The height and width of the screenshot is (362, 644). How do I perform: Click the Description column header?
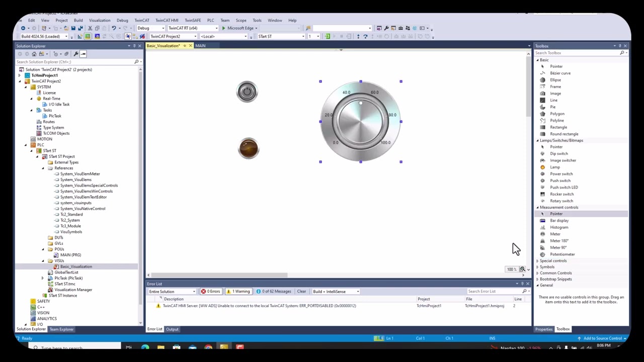[x=174, y=299]
